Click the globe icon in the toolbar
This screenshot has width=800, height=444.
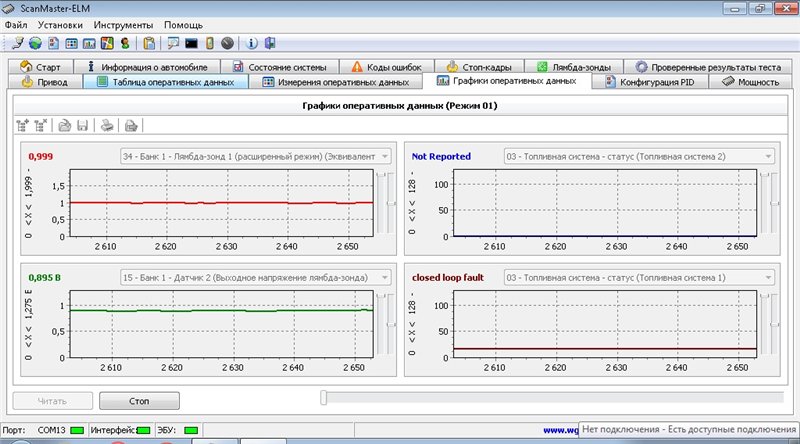point(35,43)
